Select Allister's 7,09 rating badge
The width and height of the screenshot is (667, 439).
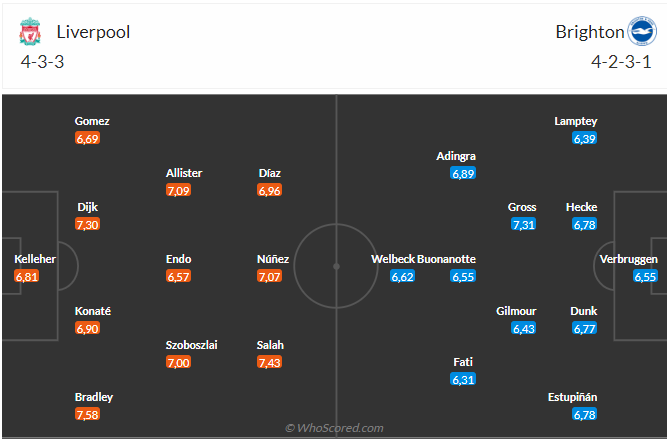[x=179, y=190]
